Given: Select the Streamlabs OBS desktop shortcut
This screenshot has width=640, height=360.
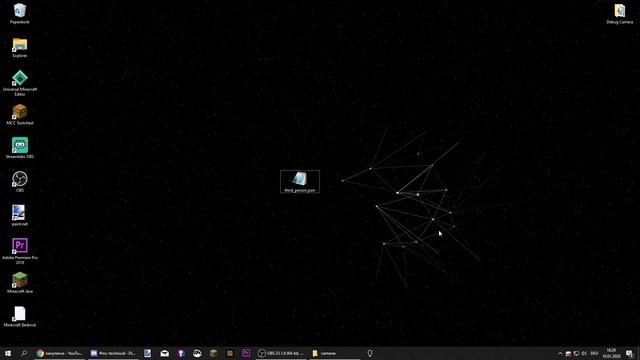Looking at the screenshot, I should 20,148.
